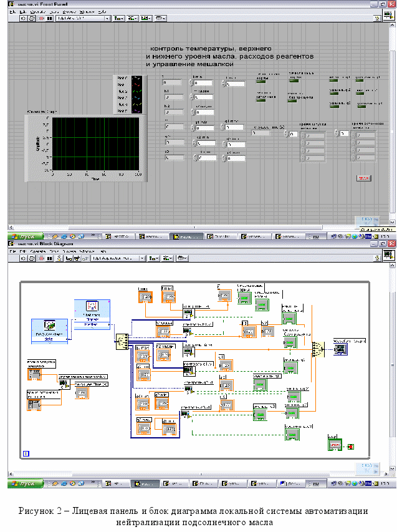Viewport: 397px width, 532px height.
Task: Click stop Boolean terminal in block diagram
Action: click(x=335, y=445)
